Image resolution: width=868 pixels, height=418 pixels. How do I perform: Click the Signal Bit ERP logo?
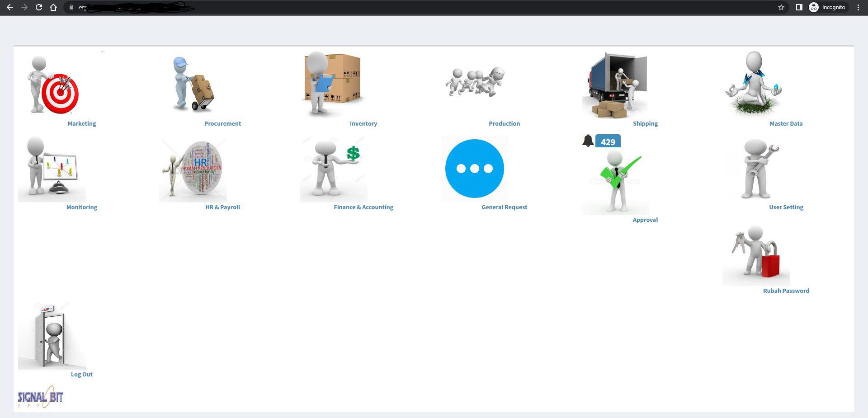40,396
